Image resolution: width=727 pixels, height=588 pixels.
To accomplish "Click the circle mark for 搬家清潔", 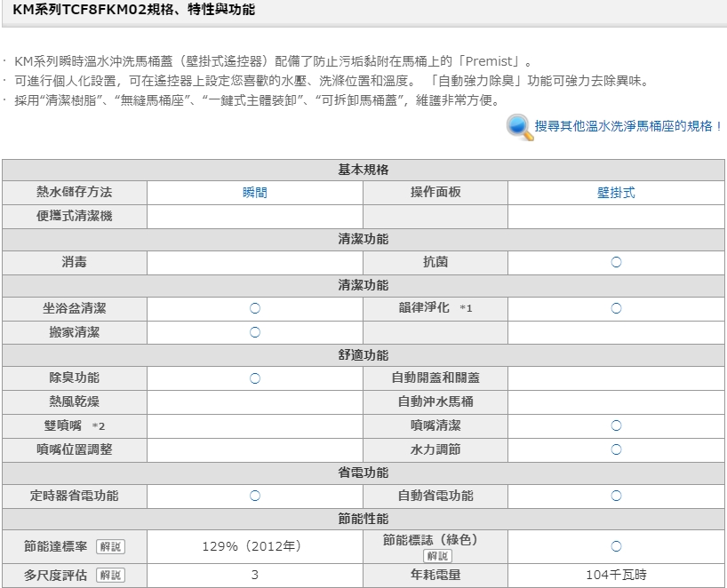I will 254,332.
